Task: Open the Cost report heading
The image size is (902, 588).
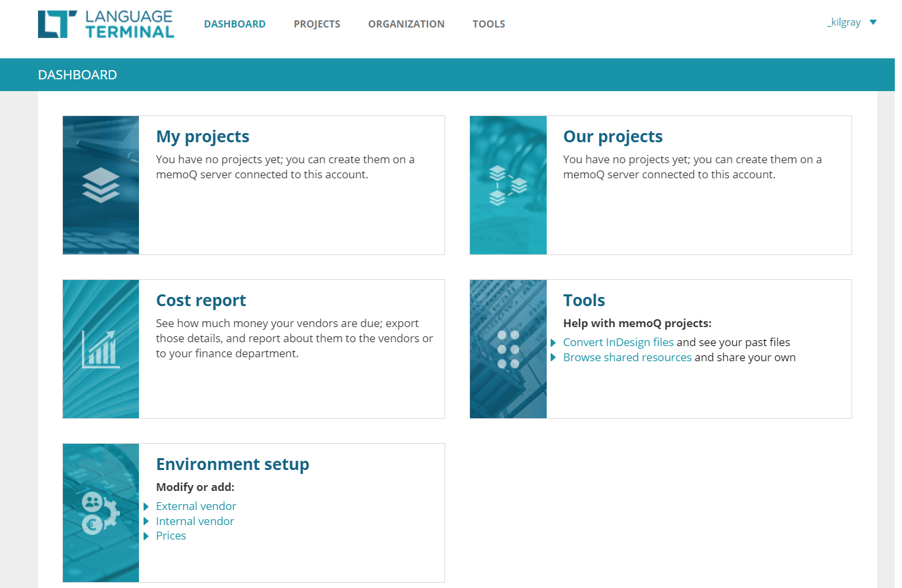Action: coord(201,300)
